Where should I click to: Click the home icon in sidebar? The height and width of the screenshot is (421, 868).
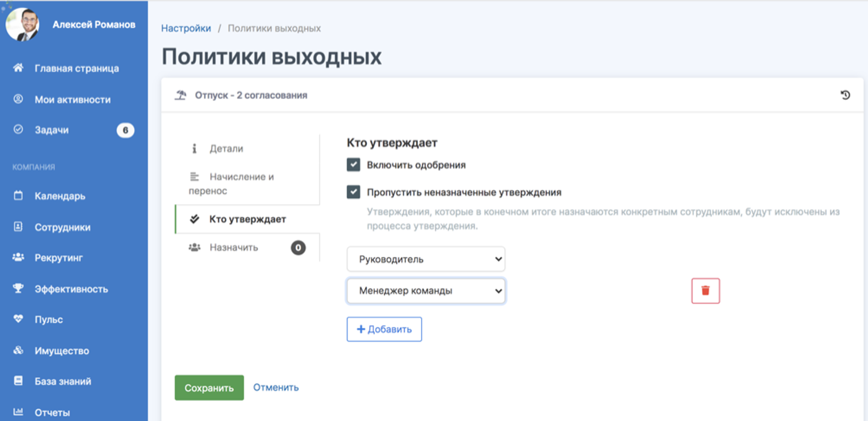(x=18, y=68)
